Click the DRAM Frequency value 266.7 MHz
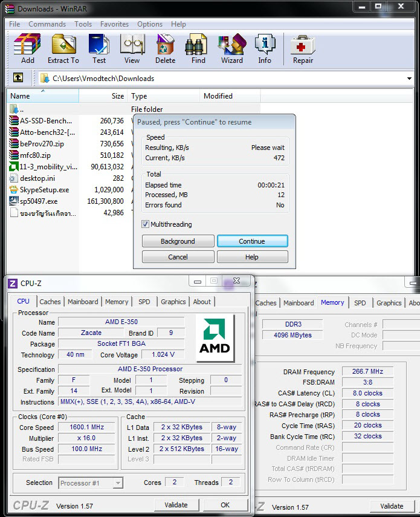This screenshot has width=420, height=517. pos(367,371)
